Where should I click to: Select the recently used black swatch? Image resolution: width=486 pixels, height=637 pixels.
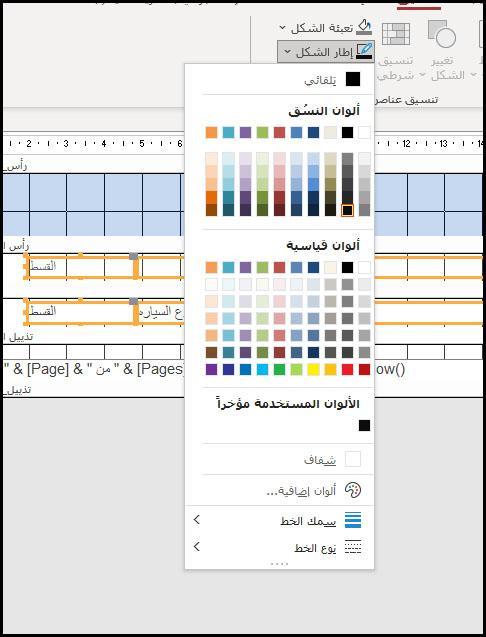tap(364, 425)
